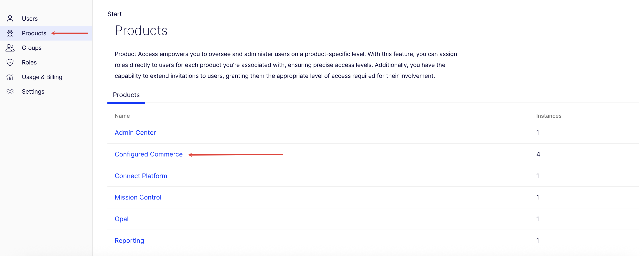The height and width of the screenshot is (256, 644).
Task: Select the Products grid icon
Action: (10, 33)
